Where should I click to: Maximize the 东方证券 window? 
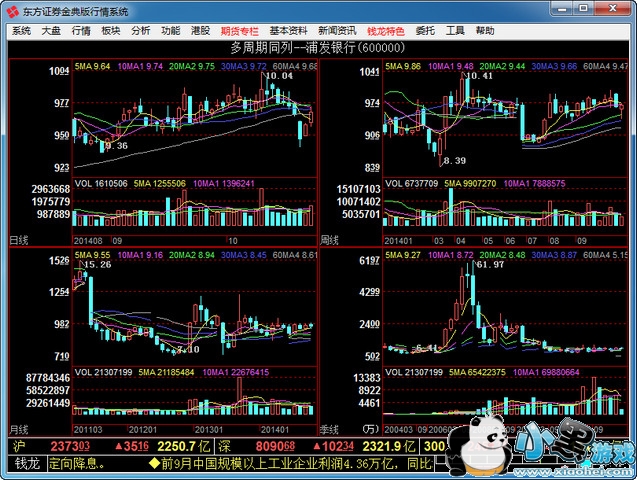pos(584,8)
